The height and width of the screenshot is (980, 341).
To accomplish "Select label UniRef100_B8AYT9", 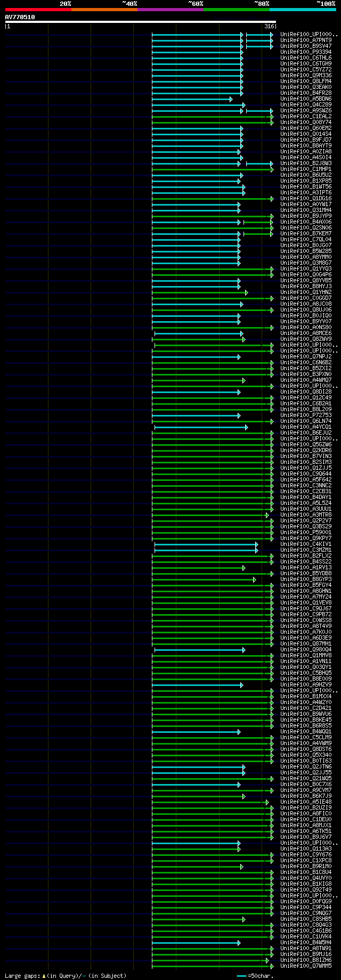I will 306,146.
